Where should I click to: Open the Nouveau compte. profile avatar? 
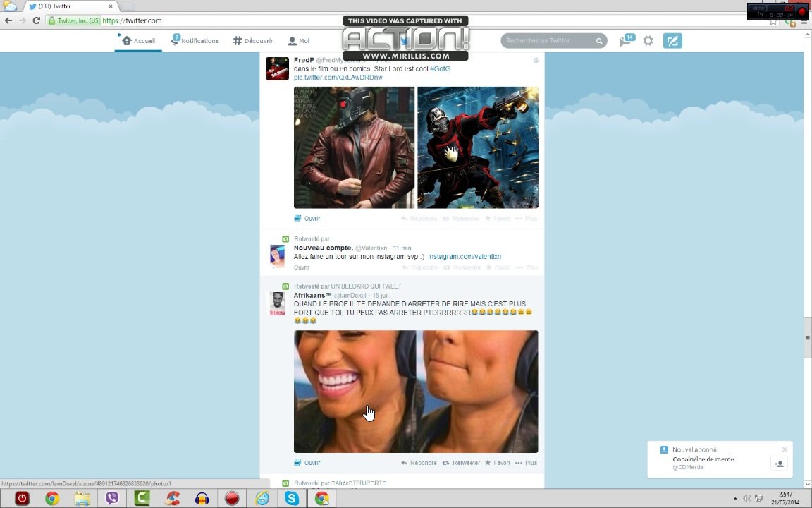[x=277, y=257]
